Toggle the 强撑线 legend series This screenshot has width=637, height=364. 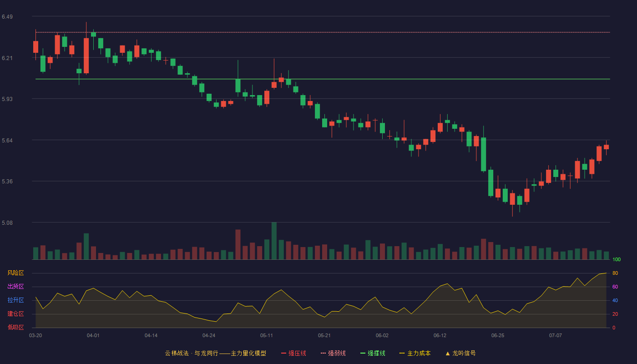pyautogui.click(x=373, y=353)
